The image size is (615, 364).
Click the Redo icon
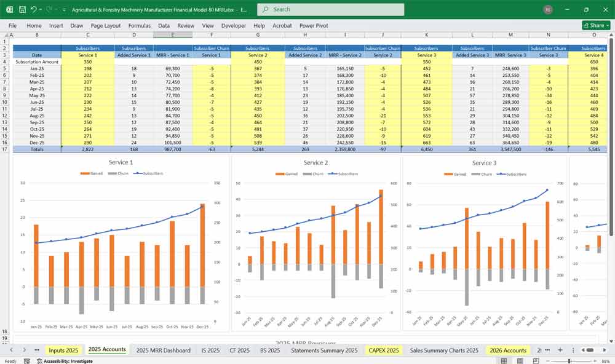pyautogui.click(x=48, y=9)
